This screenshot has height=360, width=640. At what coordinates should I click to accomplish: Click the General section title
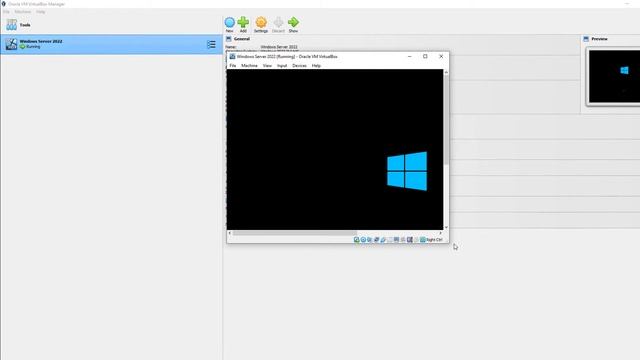(x=242, y=39)
